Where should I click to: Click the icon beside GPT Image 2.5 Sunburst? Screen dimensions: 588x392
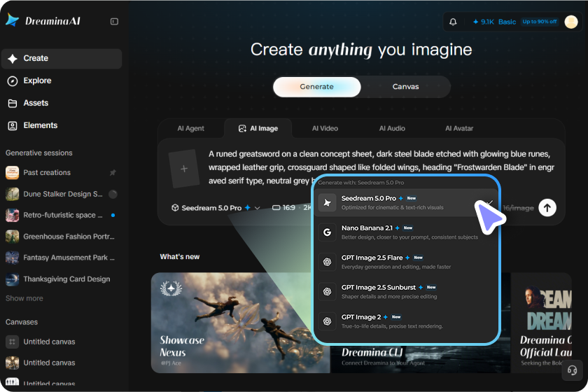click(x=327, y=291)
